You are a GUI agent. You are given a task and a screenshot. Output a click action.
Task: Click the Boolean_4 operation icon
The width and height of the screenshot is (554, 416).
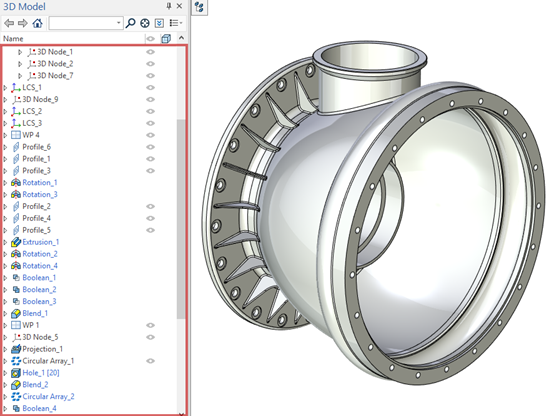[x=16, y=408]
